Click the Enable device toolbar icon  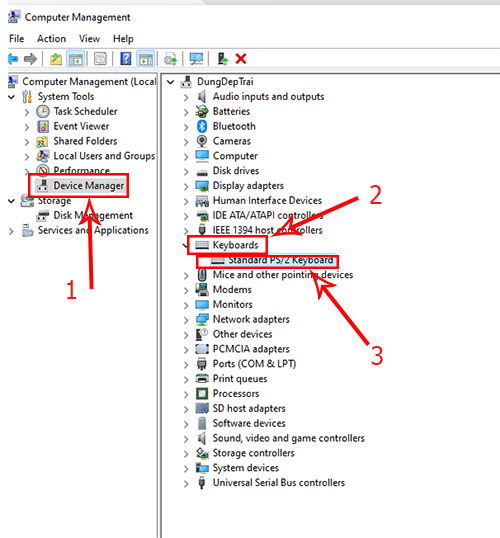click(x=223, y=59)
